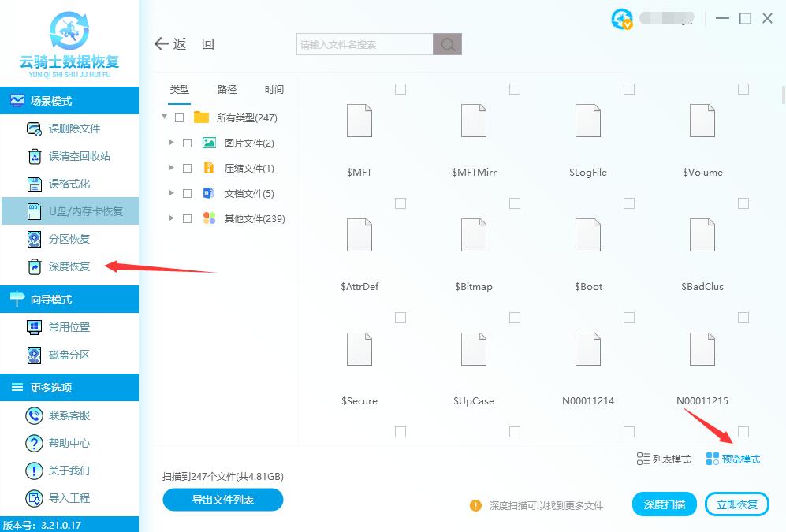786x532 pixels.
Task: Click the file list vertical scrollbar
Action: [x=784, y=95]
